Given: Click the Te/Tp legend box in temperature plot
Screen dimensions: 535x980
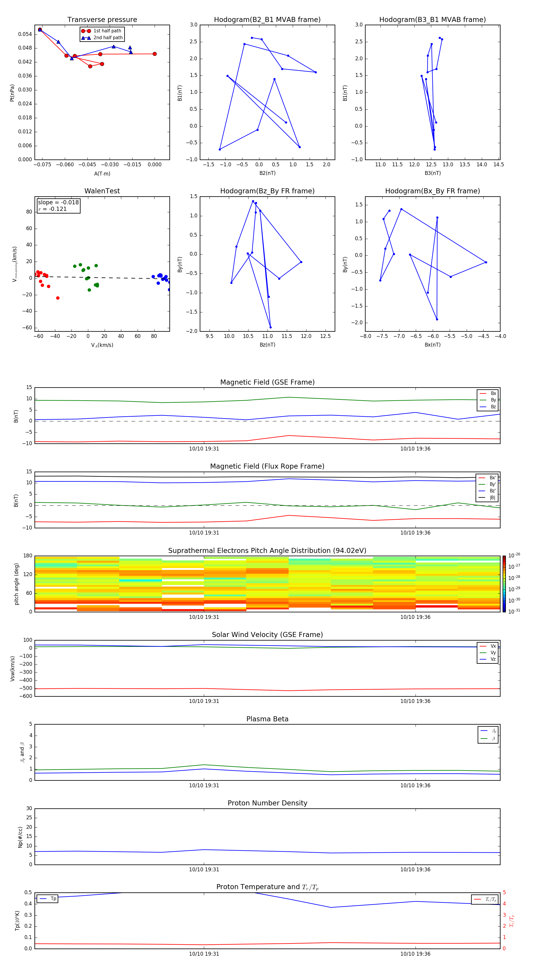Looking at the screenshot, I should pyautogui.click(x=484, y=899).
